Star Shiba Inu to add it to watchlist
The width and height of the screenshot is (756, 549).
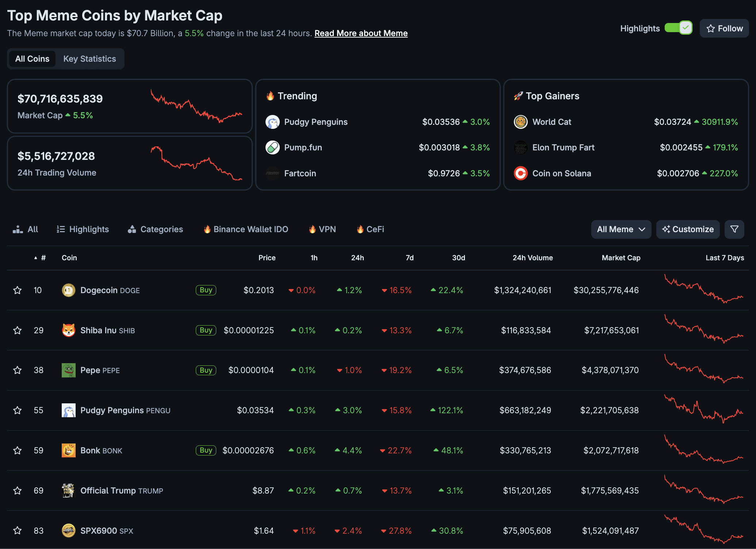17,330
